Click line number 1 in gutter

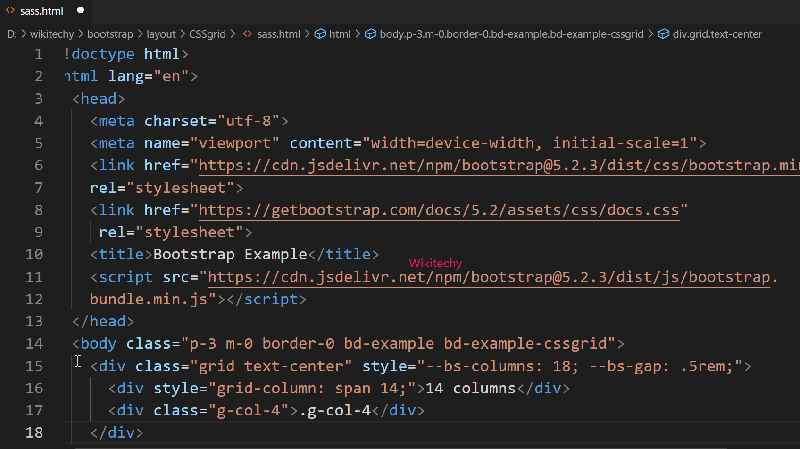[38, 54]
